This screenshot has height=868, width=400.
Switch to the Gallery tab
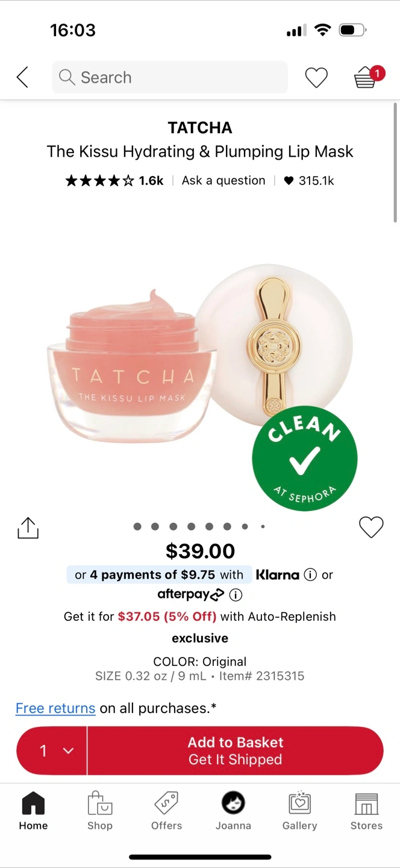pyautogui.click(x=299, y=811)
